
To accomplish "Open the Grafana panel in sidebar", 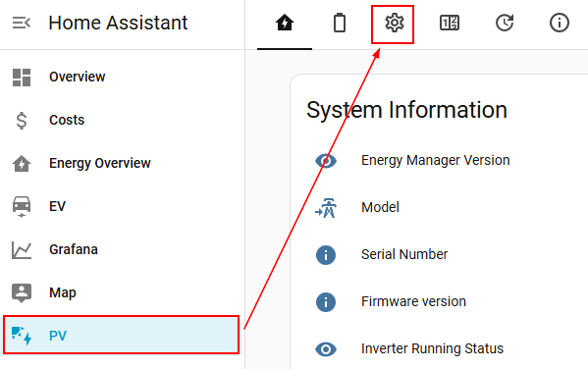I will (122, 249).
